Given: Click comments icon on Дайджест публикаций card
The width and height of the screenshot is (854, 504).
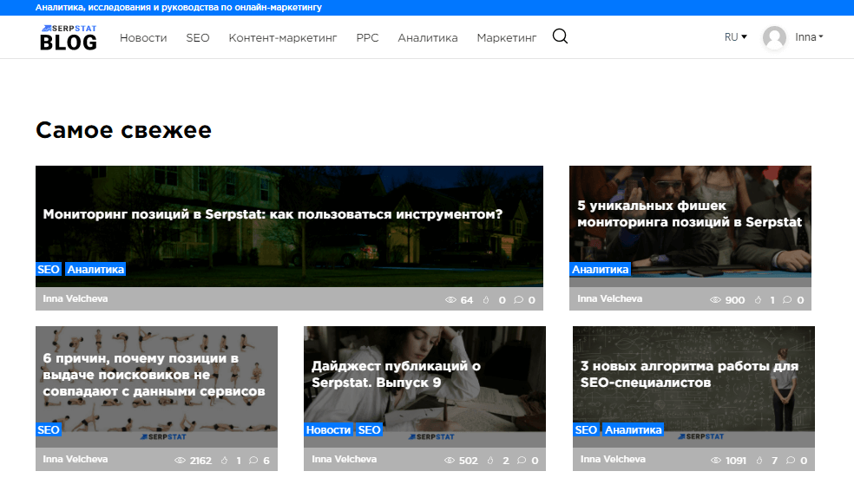Looking at the screenshot, I should pos(522,461).
